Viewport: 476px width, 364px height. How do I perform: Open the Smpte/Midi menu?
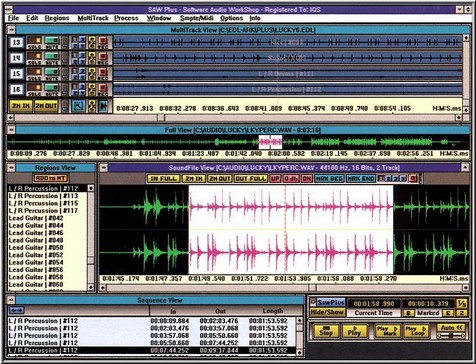point(197,18)
